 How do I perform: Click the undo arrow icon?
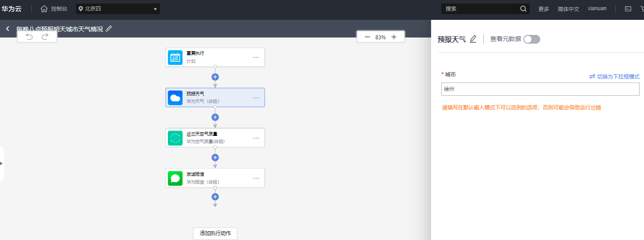click(29, 37)
